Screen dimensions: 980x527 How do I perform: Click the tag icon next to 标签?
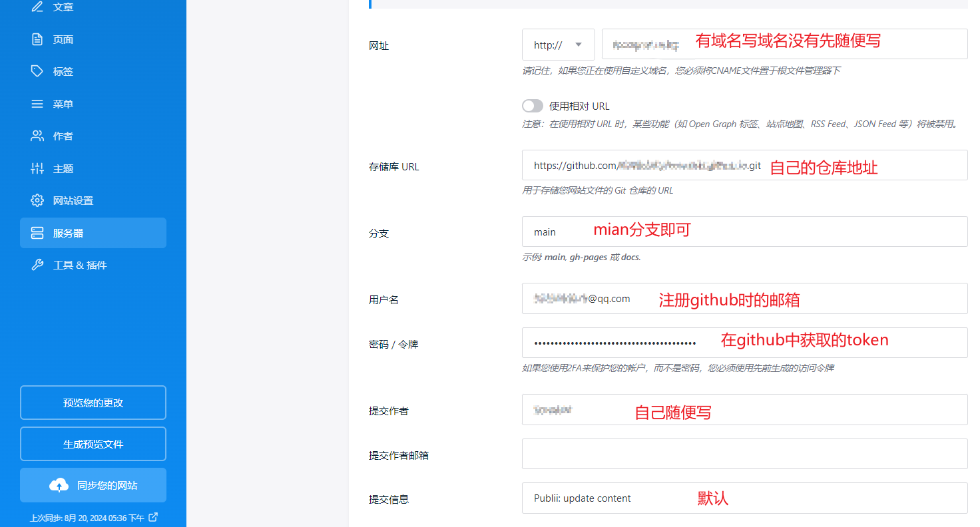(x=37, y=71)
